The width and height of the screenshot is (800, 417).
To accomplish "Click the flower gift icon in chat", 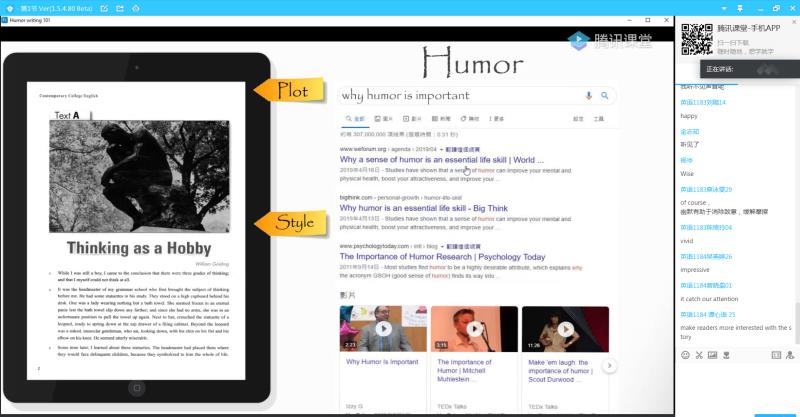I will pos(726,354).
